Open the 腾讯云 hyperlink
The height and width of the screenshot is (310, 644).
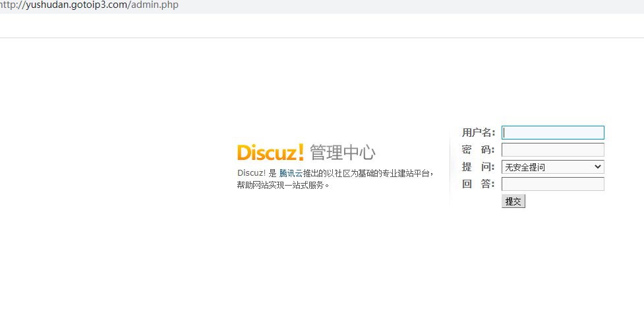291,174
